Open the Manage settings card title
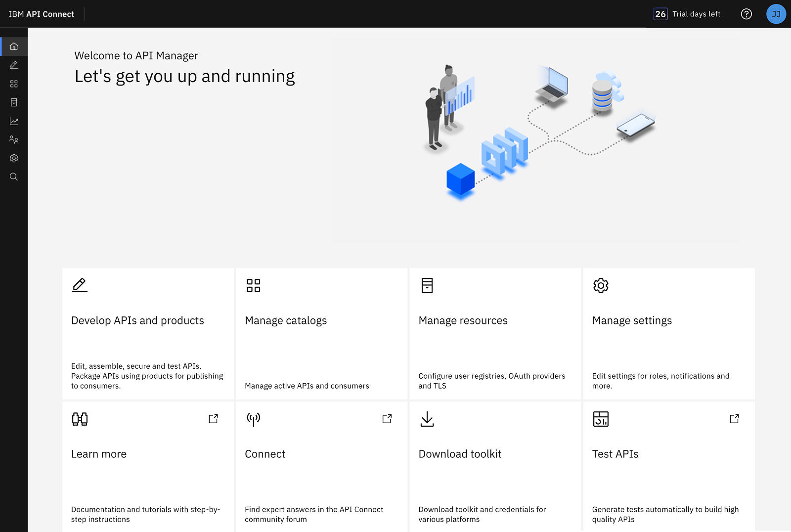791x532 pixels. [632, 320]
